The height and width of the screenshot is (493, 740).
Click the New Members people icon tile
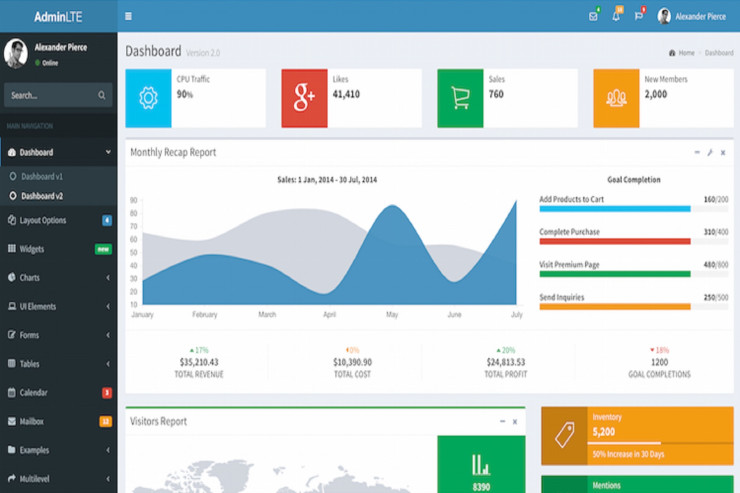616,98
